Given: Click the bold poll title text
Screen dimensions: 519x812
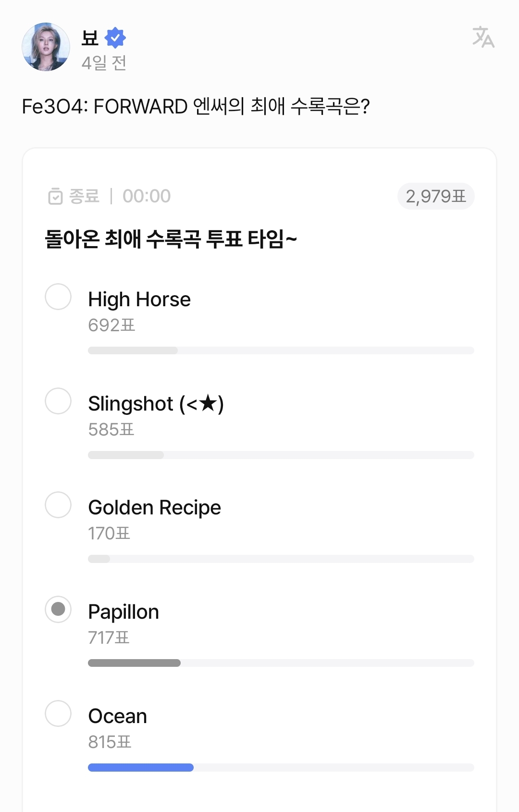Looking at the screenshot, I should coord(171,239).
